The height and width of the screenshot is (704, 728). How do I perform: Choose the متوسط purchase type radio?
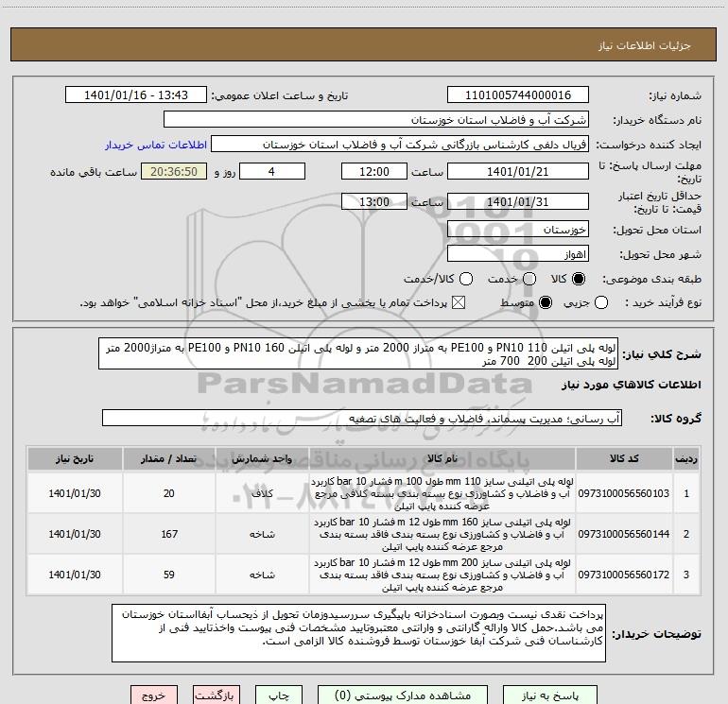coord(546,302)
